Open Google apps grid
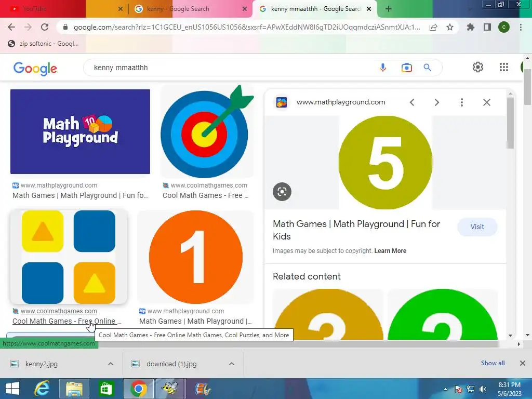532x399 pixels. click(x=504, y=67)
